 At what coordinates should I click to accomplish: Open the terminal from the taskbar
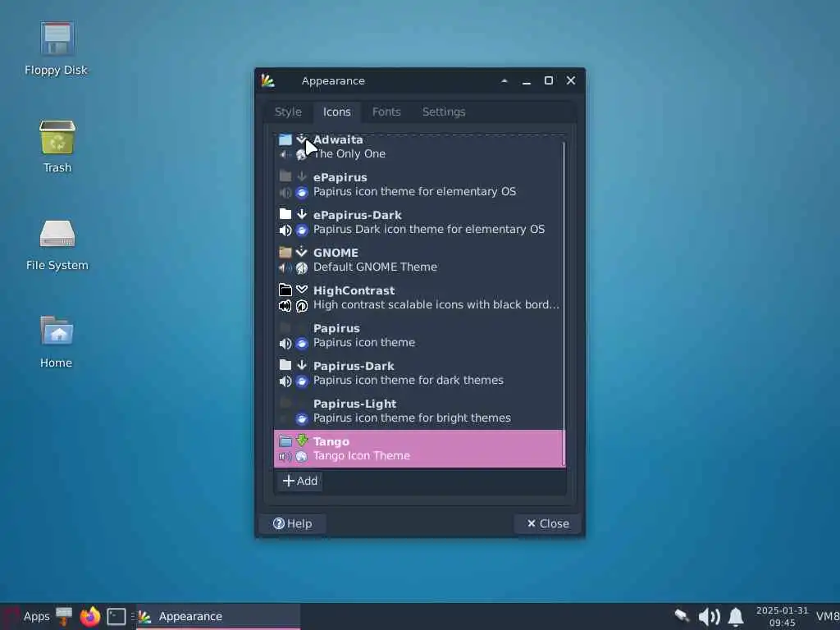[116, 617]
